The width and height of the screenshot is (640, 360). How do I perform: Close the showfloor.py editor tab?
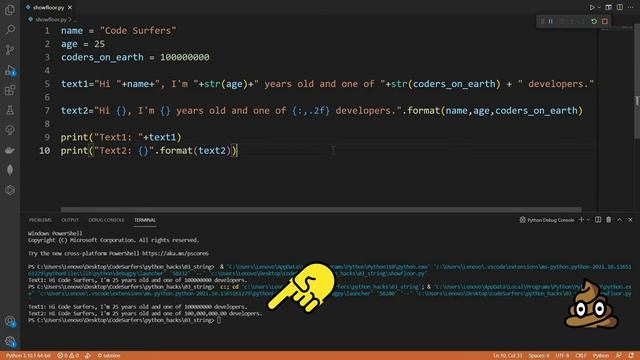70,7
